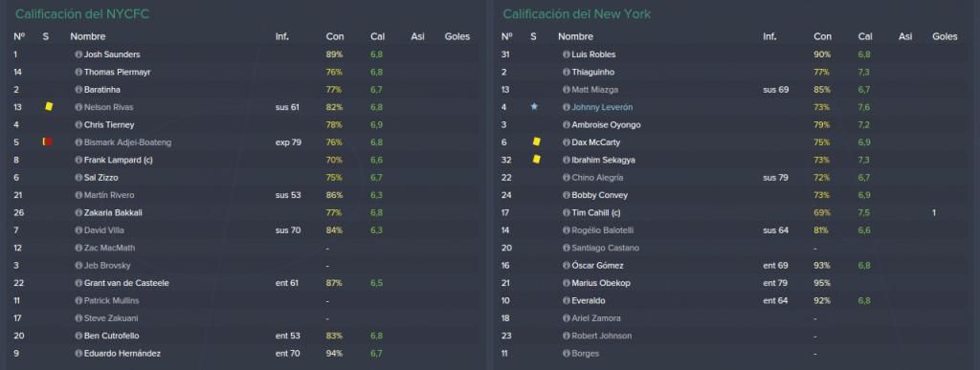Click star icon next to Johnny Leverón
Image resolution: width=980 pixels, height=370 pixels.
click(534, 107)
